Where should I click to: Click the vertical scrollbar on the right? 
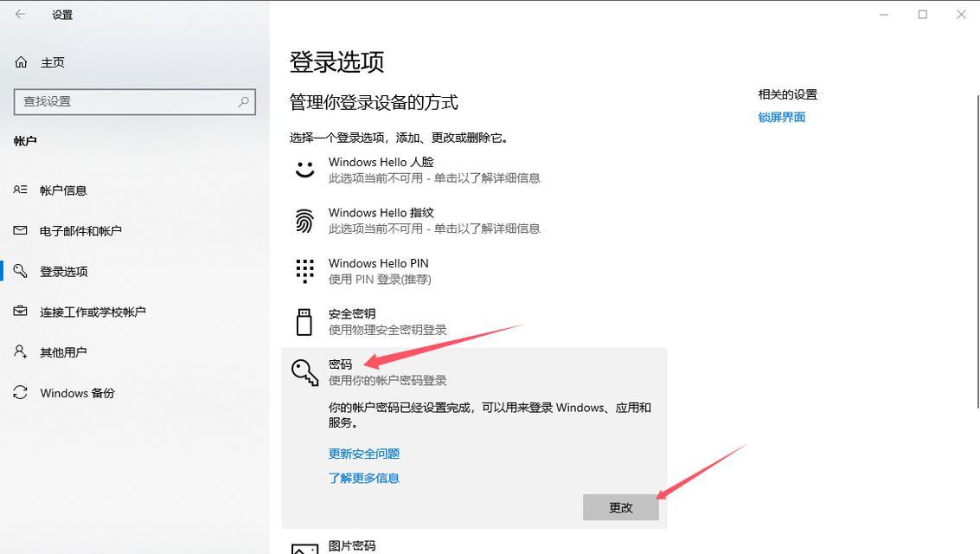977,250
